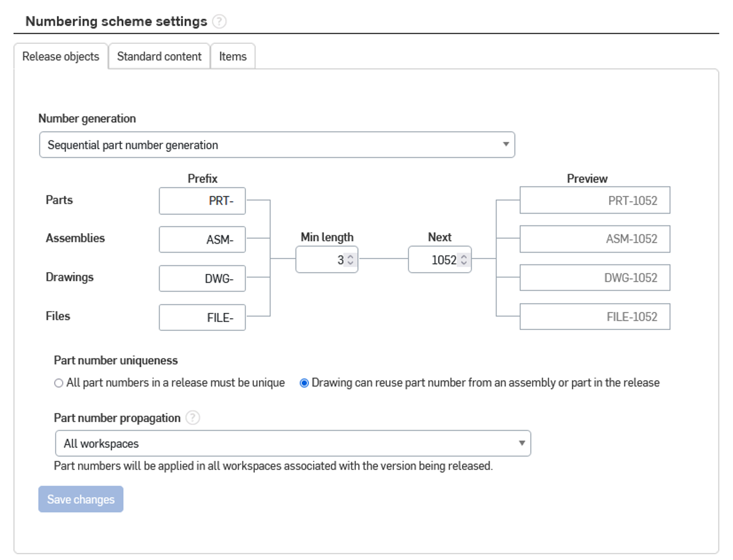The width and height of the screenshot is (733, 560).
Task: Decrement the Next number stepper down arrow
Action: click(x=463, y=262)
